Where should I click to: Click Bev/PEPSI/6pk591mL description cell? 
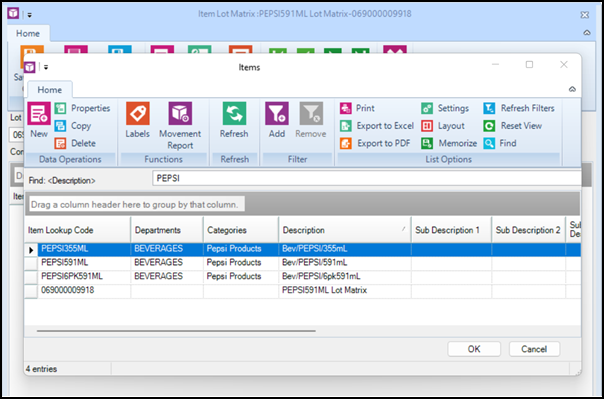pos(345,277)
